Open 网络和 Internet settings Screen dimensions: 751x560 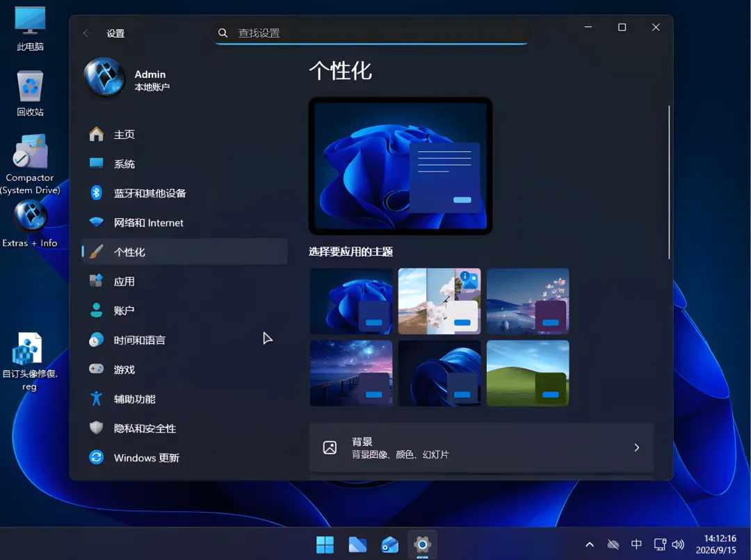tap(185, 222)
